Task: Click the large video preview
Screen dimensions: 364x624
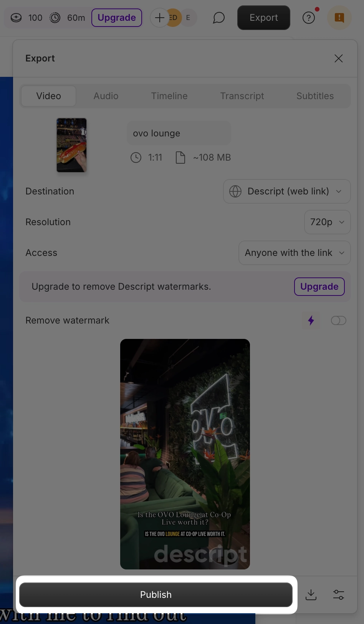Action: click(x=185, y=454)
